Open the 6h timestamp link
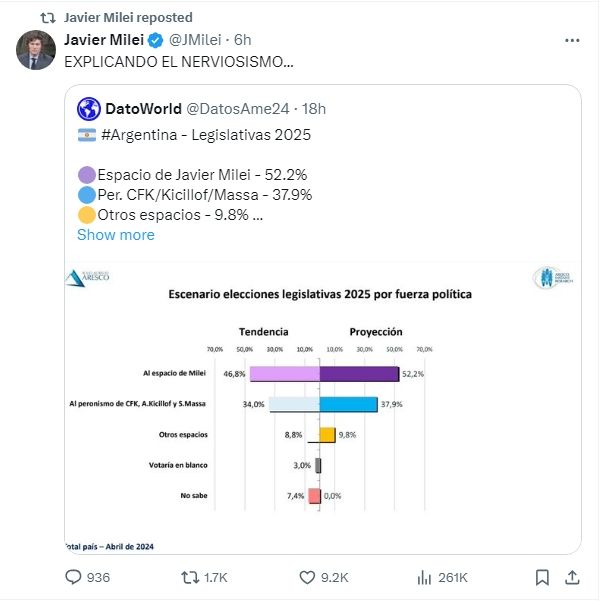 coord(243,40)
